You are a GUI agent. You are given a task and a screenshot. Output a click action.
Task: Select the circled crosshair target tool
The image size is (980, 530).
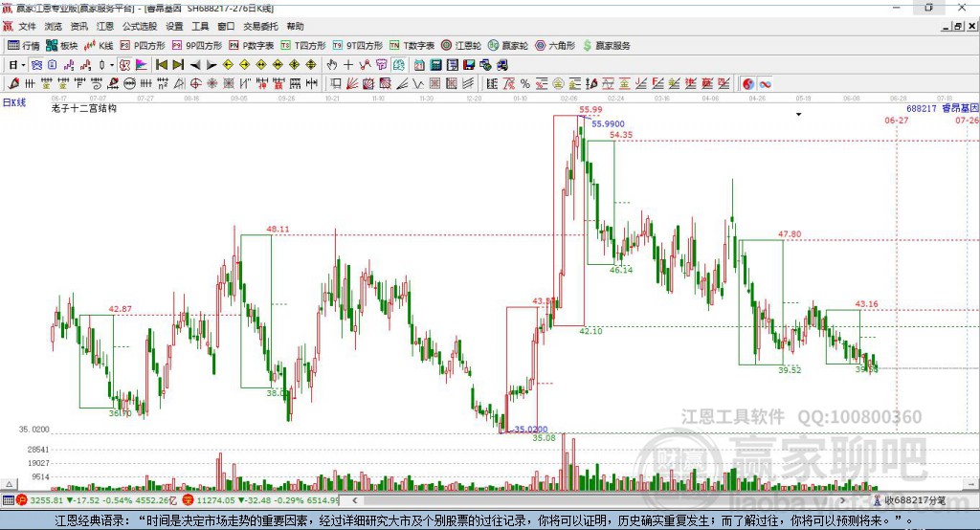195,84
